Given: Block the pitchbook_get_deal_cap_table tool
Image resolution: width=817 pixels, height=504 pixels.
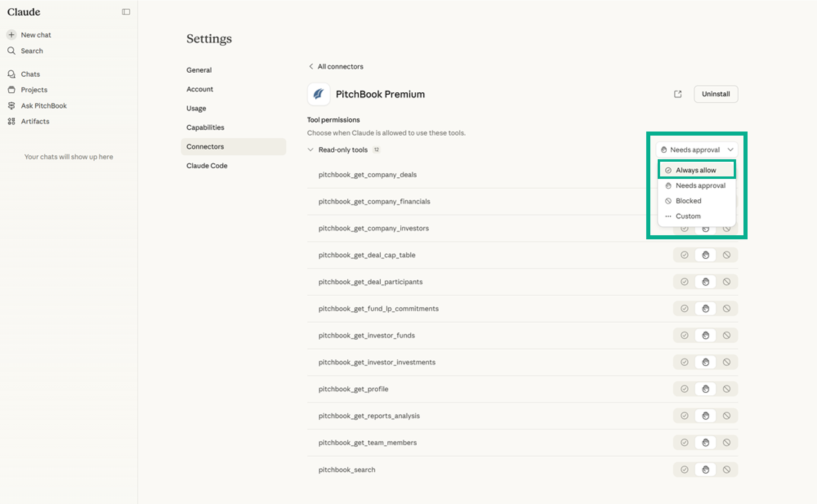Looking at the screenshot, I should pyautogui.click(x=726, y=255).
